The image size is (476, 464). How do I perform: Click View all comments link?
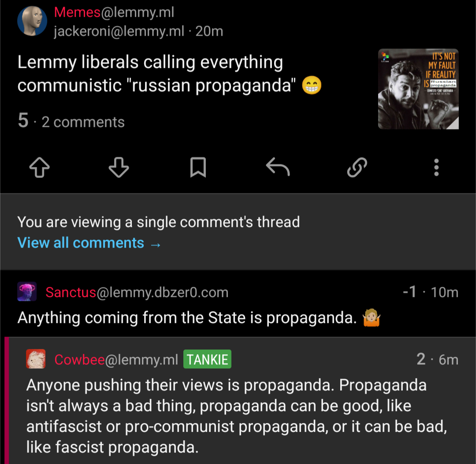pyautogui.click(x=89, y=243)
